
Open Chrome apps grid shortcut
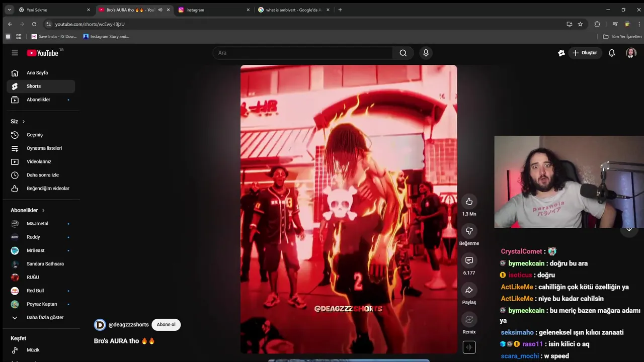pyautogui.click(x=19, y=36)
